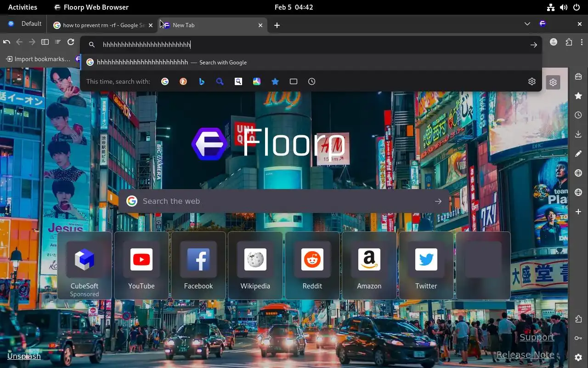Viewport: 588px width, 368px height.
Task: Open the Release Note link
Action: click(x=526, y=355)
